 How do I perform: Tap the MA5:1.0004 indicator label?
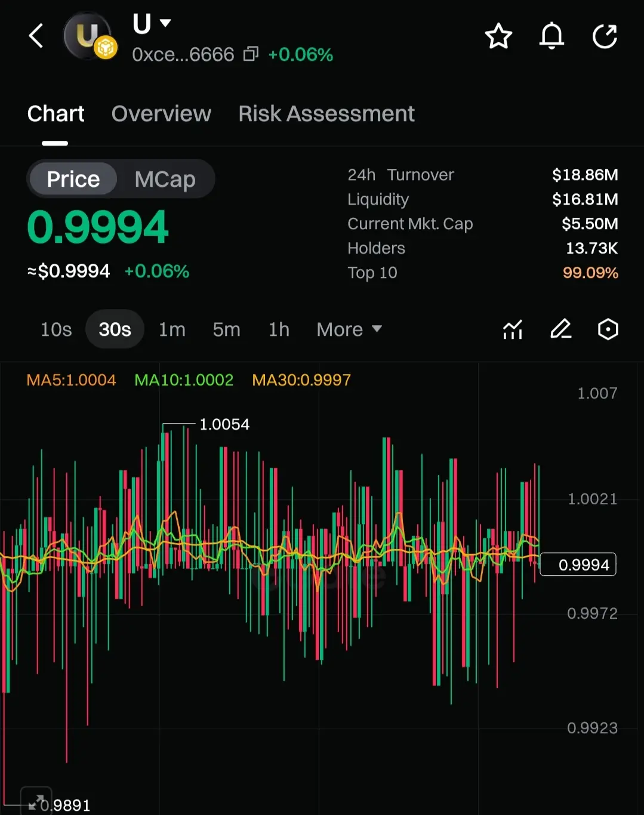pos(71,380)
